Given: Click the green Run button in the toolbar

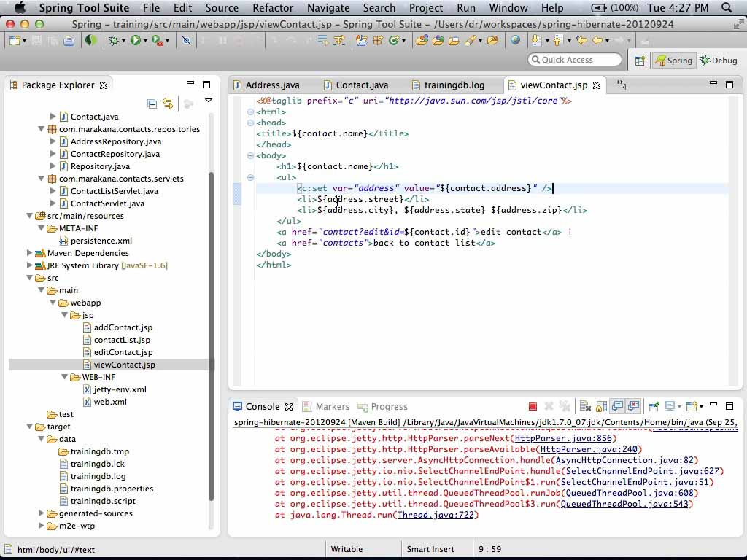Looking at the screenshot, I should pyautogui.click(x=135, y=41).
